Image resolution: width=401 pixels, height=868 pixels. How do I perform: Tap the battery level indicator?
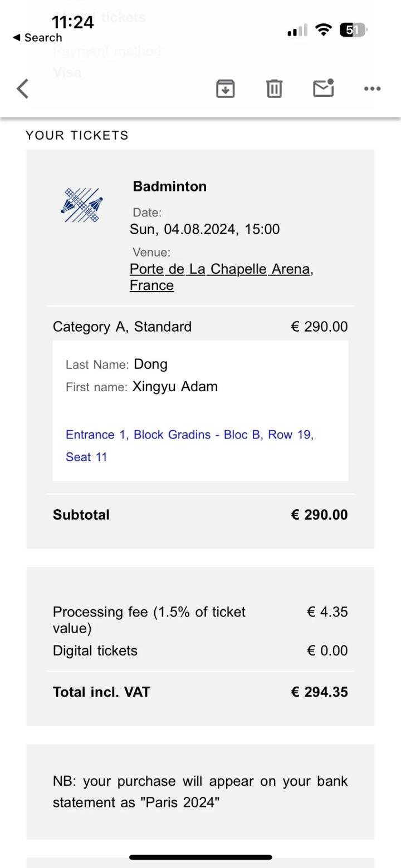(353, 30)
